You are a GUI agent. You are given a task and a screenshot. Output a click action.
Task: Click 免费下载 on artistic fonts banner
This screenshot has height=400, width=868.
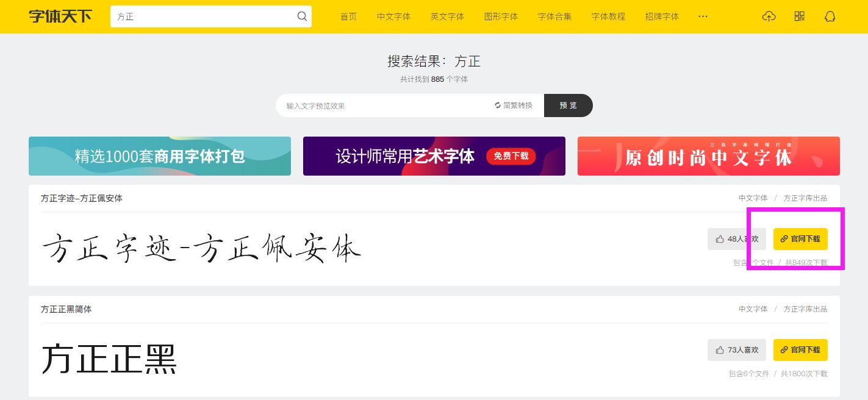[x=511, y=156]
